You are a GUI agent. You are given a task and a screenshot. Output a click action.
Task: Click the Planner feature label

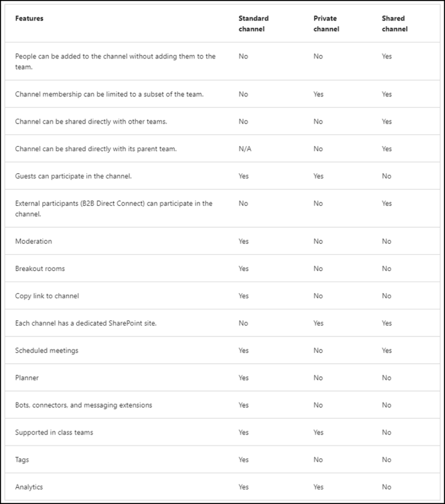[27, 378]
